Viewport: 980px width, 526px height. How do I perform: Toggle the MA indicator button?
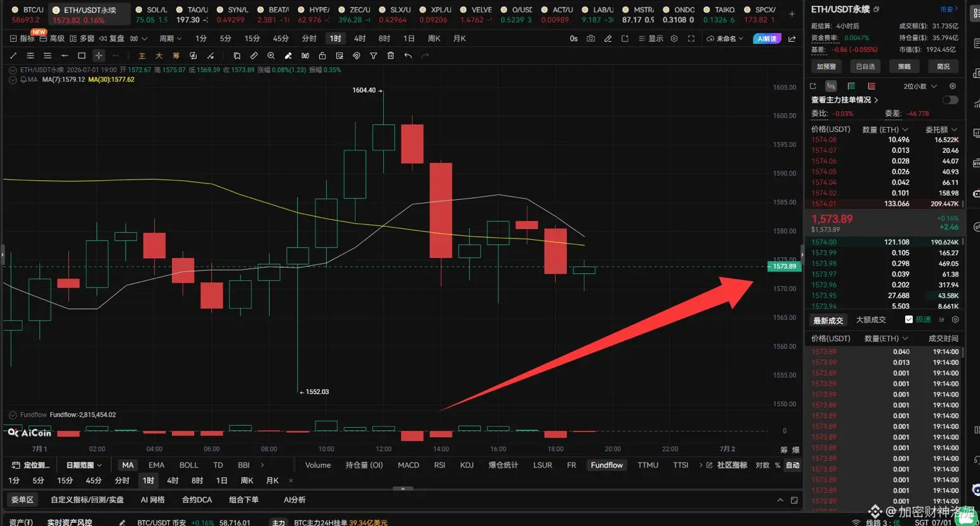click(127, 465)
